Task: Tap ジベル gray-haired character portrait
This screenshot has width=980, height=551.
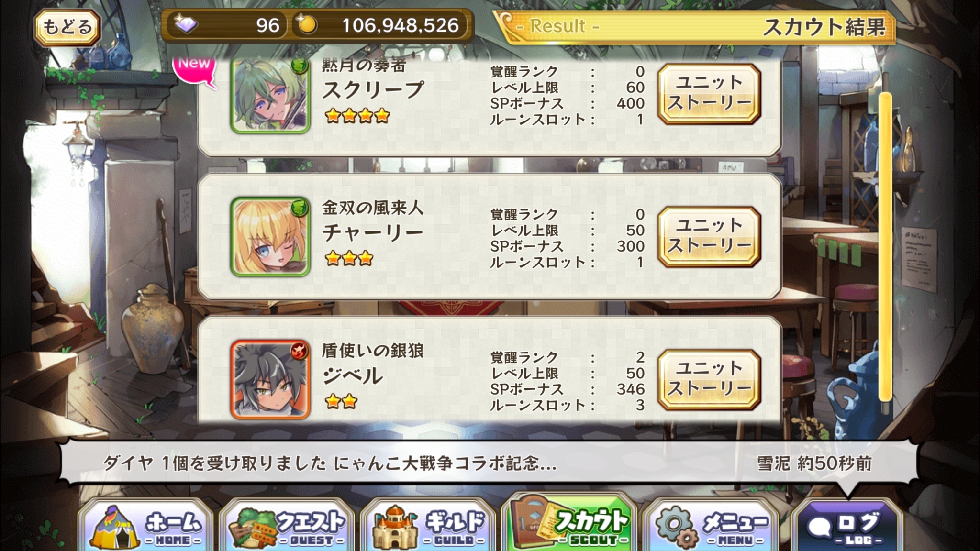Action: tap(270, 380)
